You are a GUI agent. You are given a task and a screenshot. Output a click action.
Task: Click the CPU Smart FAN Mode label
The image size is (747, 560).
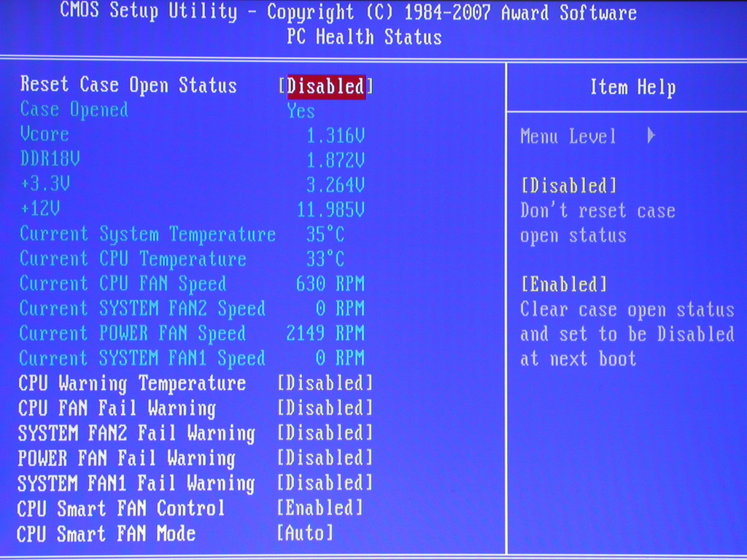pyautogui.click(x=107, y=534)
